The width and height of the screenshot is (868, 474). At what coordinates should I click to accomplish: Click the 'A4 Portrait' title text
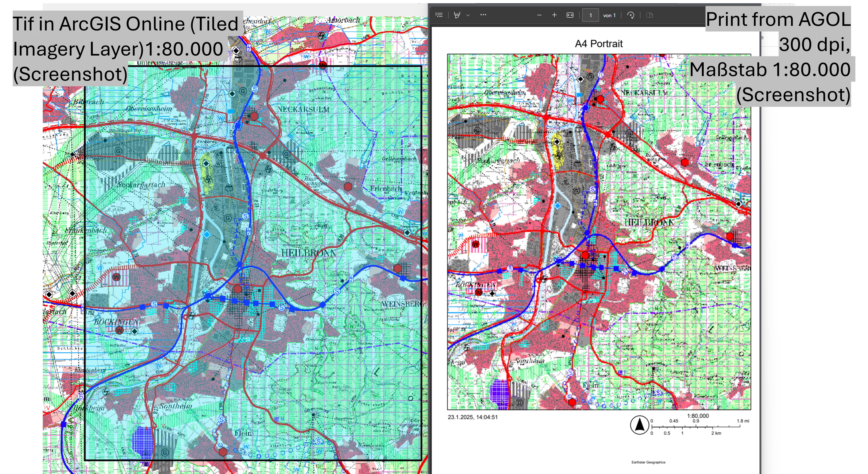[598, 44]
